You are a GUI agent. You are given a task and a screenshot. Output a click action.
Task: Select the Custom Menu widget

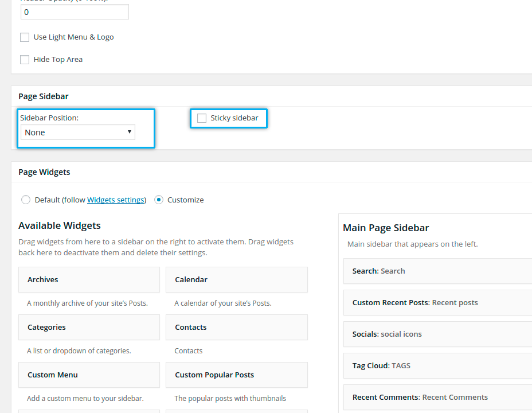(x=89, y=375)
